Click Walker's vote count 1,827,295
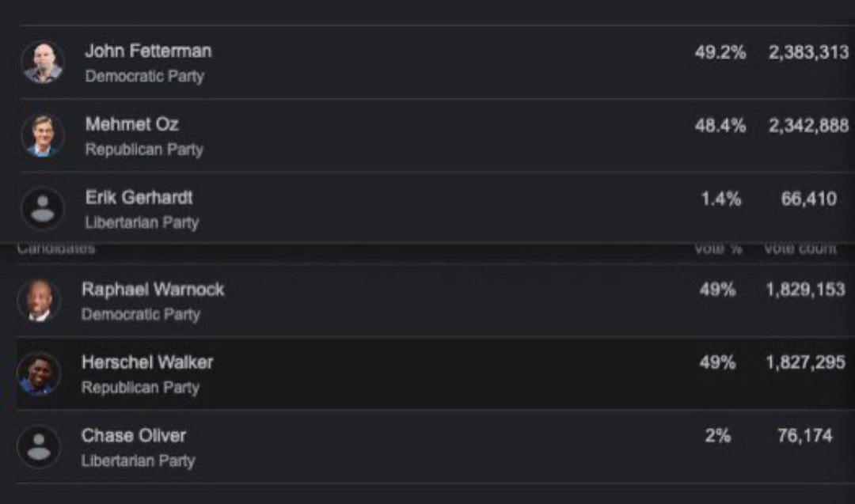The image size is (855, 504). tap(805, 363)
